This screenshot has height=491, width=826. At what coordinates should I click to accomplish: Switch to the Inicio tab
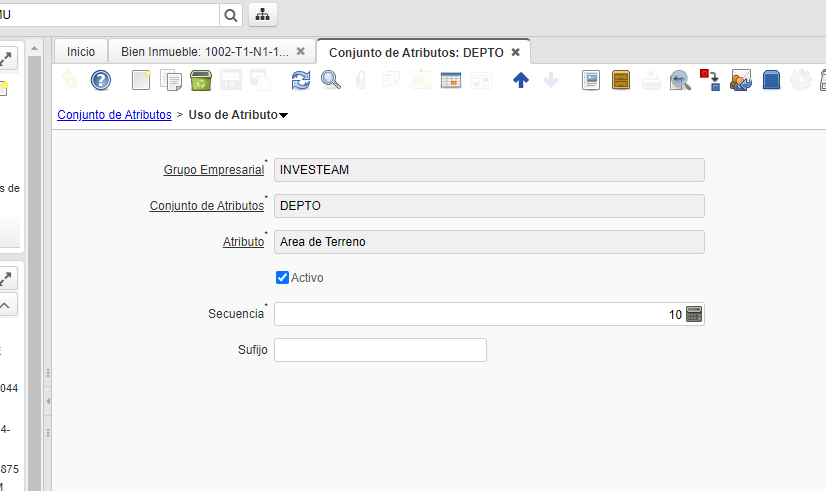point(81,51)
